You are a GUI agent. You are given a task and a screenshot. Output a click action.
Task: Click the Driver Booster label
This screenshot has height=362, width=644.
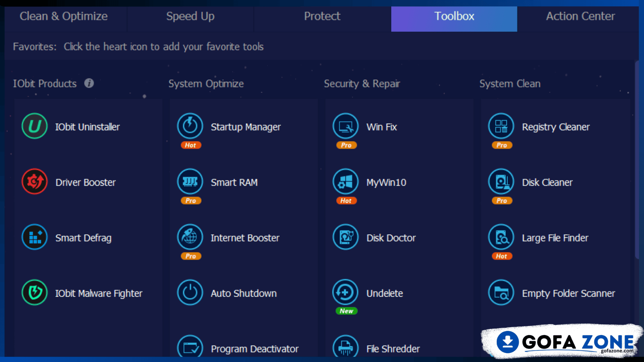[86, 182]
